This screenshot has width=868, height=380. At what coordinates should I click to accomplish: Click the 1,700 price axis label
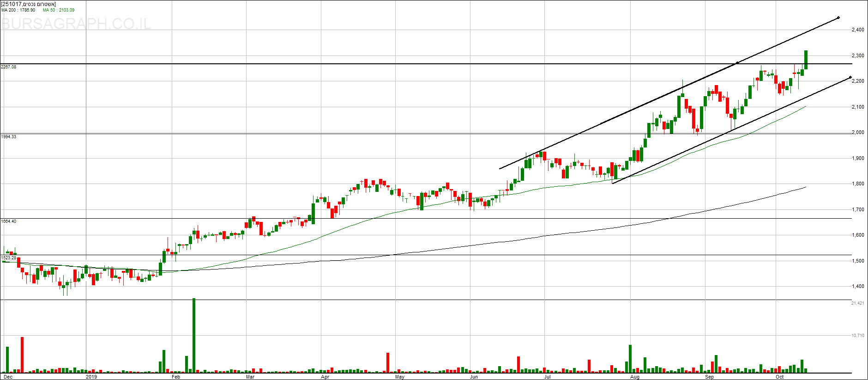click(858, 209)
